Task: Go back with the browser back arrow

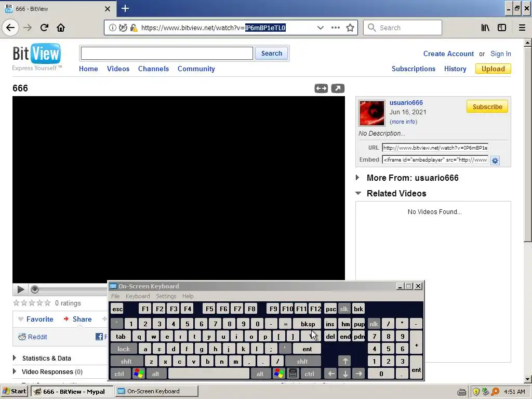Action: [x=10, y=28]
